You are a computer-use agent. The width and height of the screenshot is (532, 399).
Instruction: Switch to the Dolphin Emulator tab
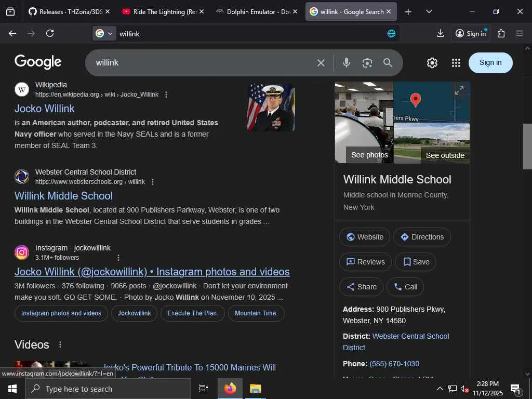(253, 11)
